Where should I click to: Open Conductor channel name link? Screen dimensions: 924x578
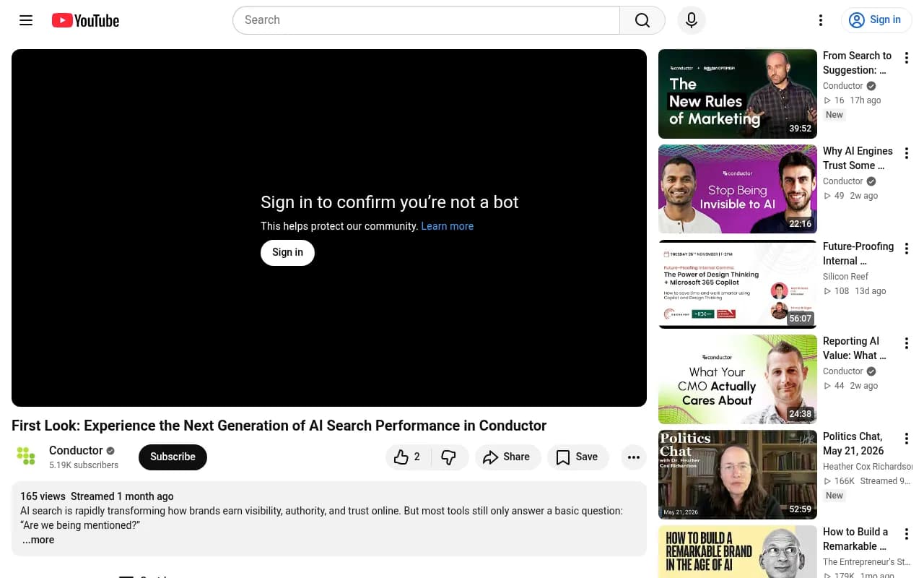76,450
